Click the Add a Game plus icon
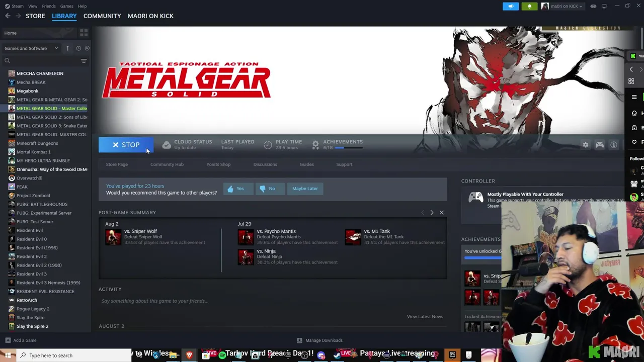The image size is (644, 362). (x=8, y=340)
